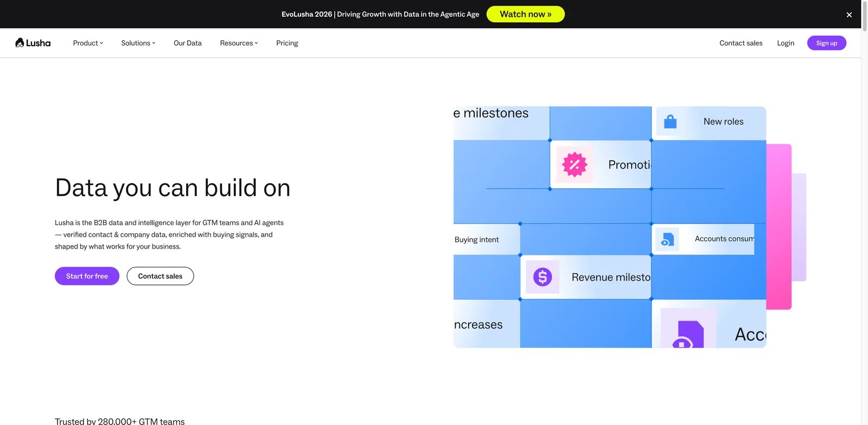Viewport: 868px width, 425px height.
Task: Click the "Revenue milesto" card text
Action: tap(611, 277)
